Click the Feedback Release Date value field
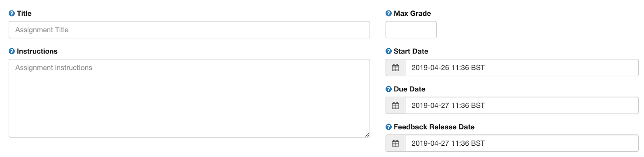This screenshot has height=157, width=644. click(522, 143)
